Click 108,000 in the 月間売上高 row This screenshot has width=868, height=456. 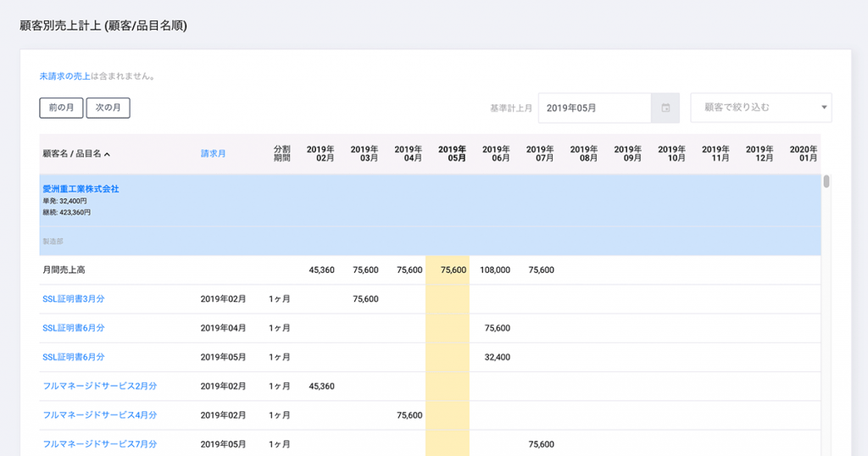[495, 270]
